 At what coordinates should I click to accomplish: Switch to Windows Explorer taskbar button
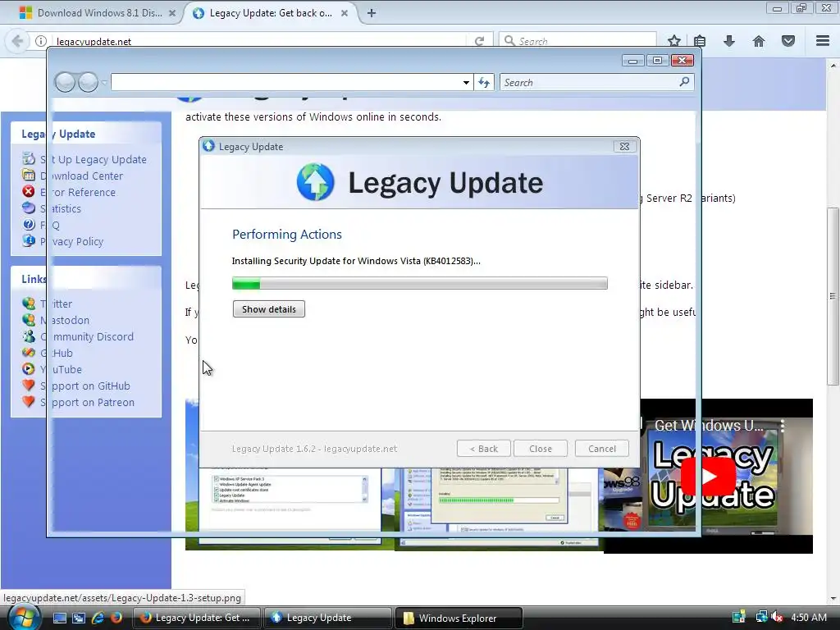click(x=459, y=618)
